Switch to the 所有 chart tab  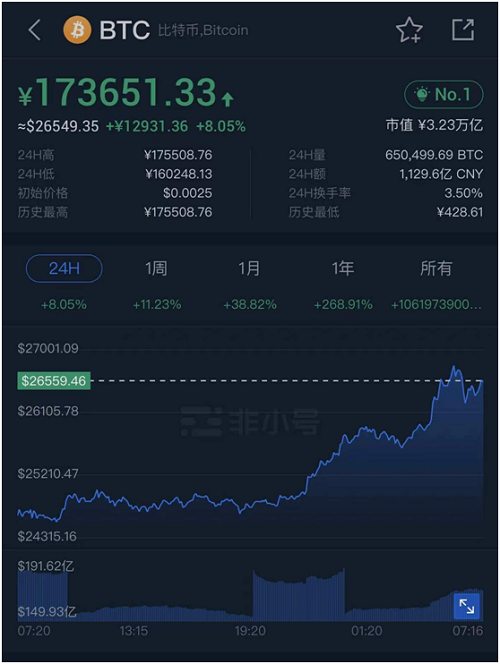[436, 268]
